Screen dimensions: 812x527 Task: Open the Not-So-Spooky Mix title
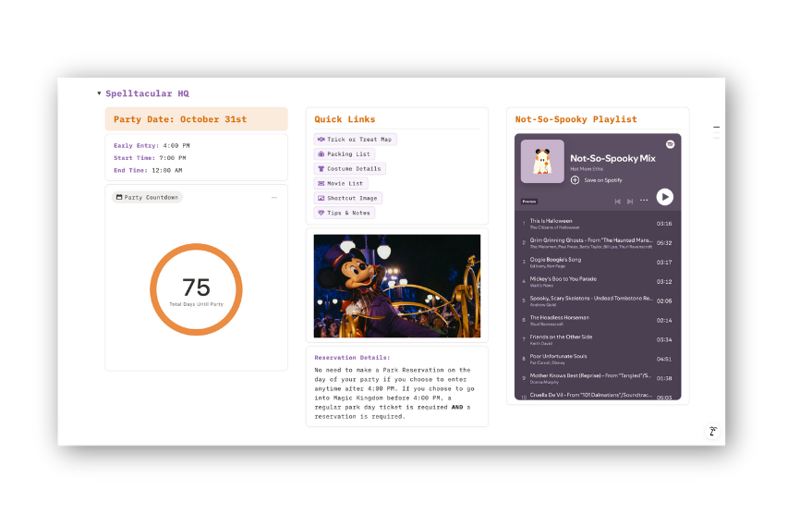[x=612, y=159]
